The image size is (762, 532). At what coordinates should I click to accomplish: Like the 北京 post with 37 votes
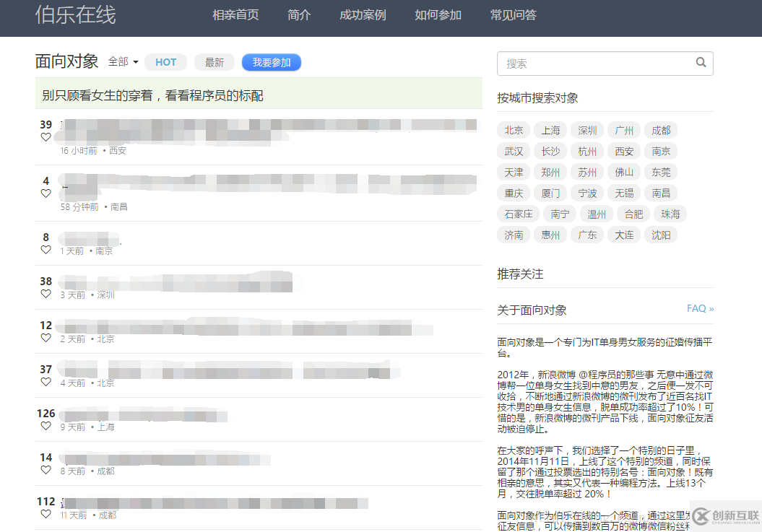tap(46, 382)
